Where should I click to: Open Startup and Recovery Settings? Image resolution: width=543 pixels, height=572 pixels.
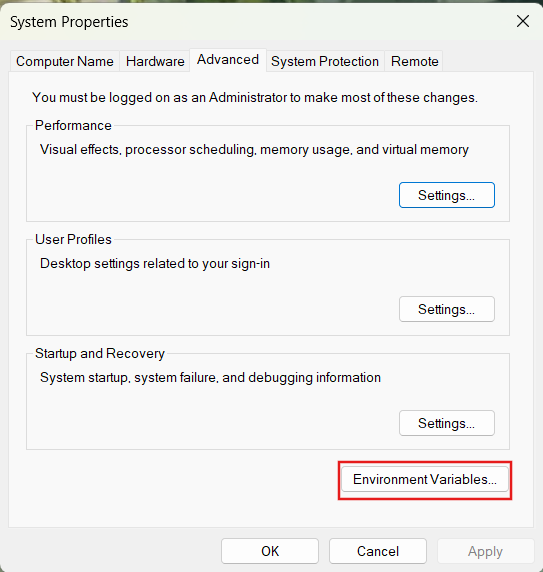pos(447,423)
